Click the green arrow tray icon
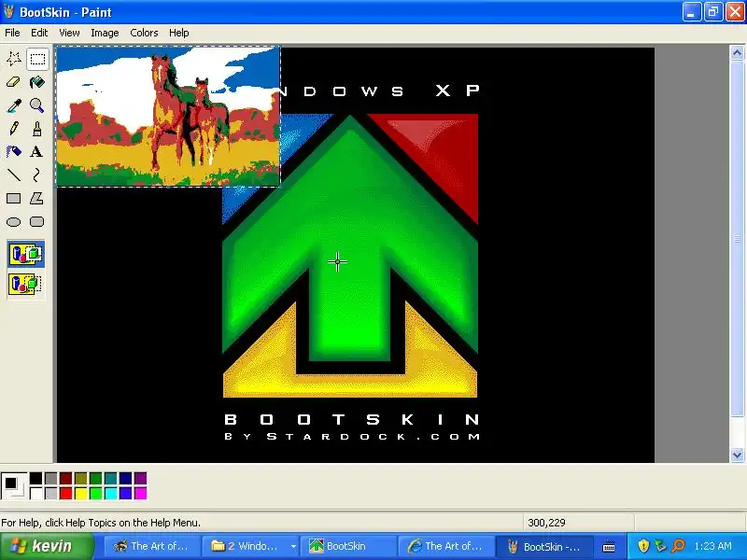Image resolution: width=747 pixels, height=560 pixels. pyautogui.click(x=661, y=546)
